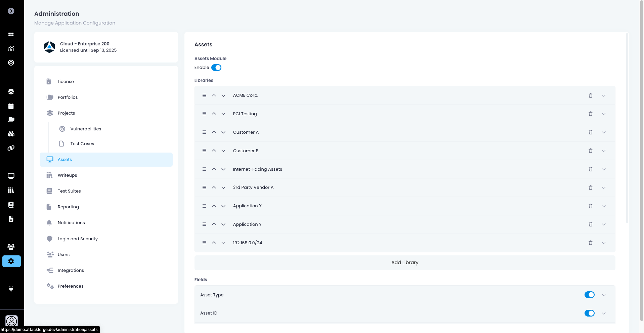Switch off the Asset ID field
Screen dimensions: 644x333
[x=589, y=313]
